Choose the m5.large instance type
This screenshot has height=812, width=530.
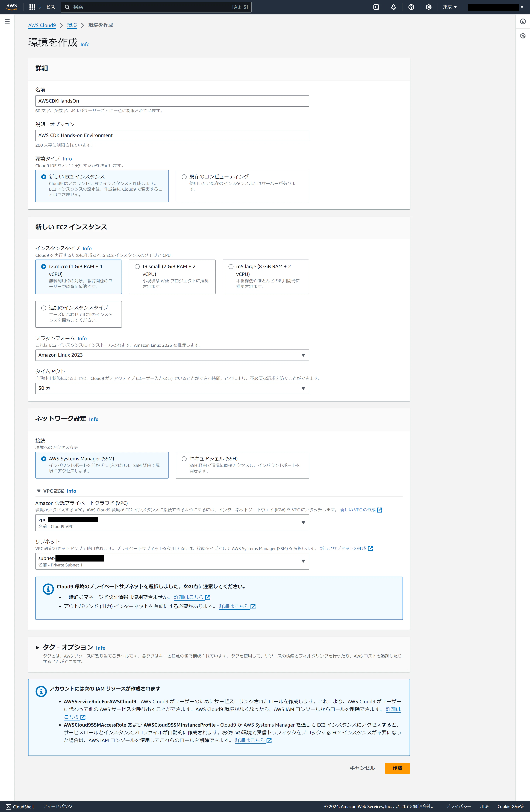coord(266,277)
